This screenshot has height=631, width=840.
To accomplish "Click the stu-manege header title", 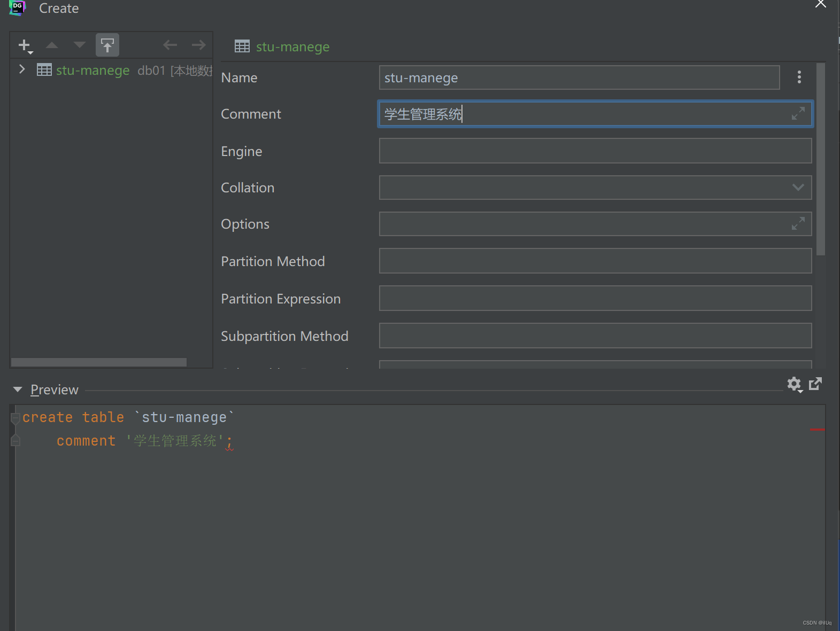I will (292, 47).
